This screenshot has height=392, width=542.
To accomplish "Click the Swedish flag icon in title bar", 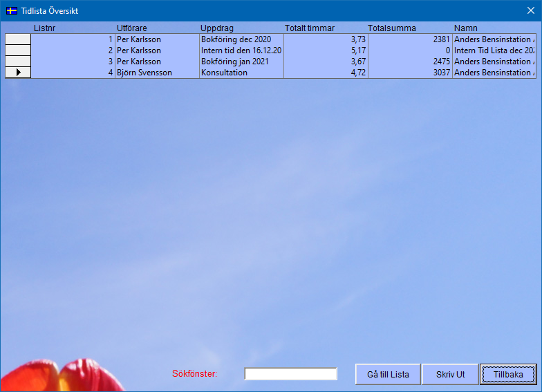I will (12, 10).
